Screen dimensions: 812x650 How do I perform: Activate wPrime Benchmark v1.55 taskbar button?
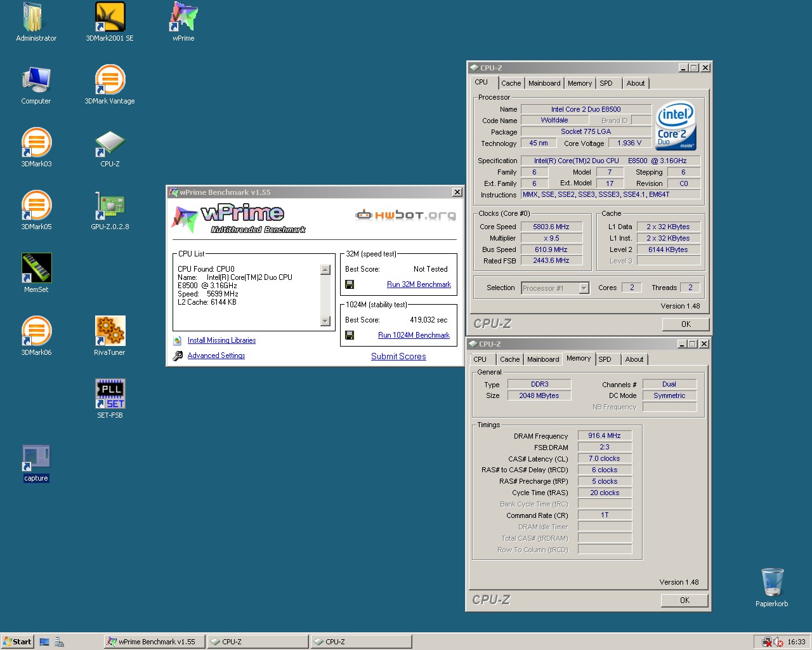pyautogui.click(x=155, y=642)
